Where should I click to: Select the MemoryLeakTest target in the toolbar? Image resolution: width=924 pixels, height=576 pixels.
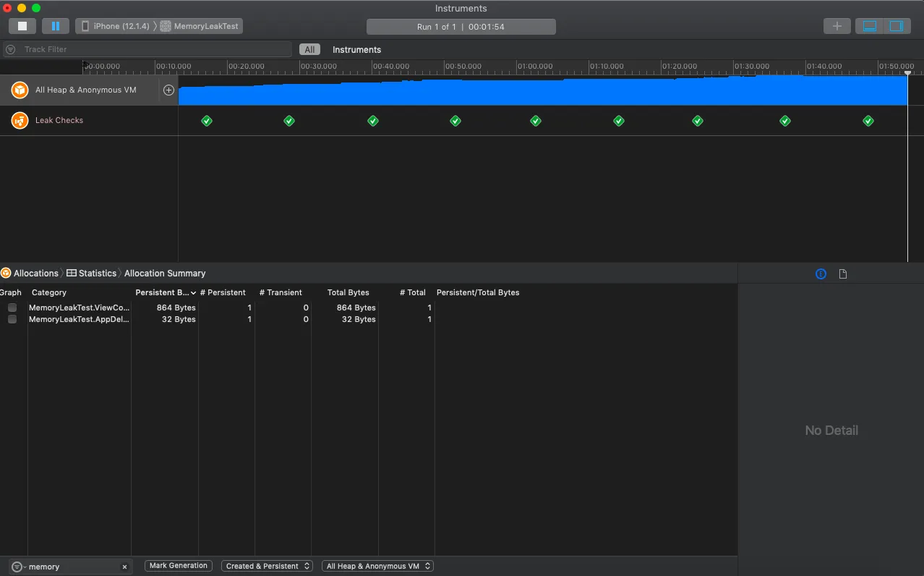click(200, 26)
